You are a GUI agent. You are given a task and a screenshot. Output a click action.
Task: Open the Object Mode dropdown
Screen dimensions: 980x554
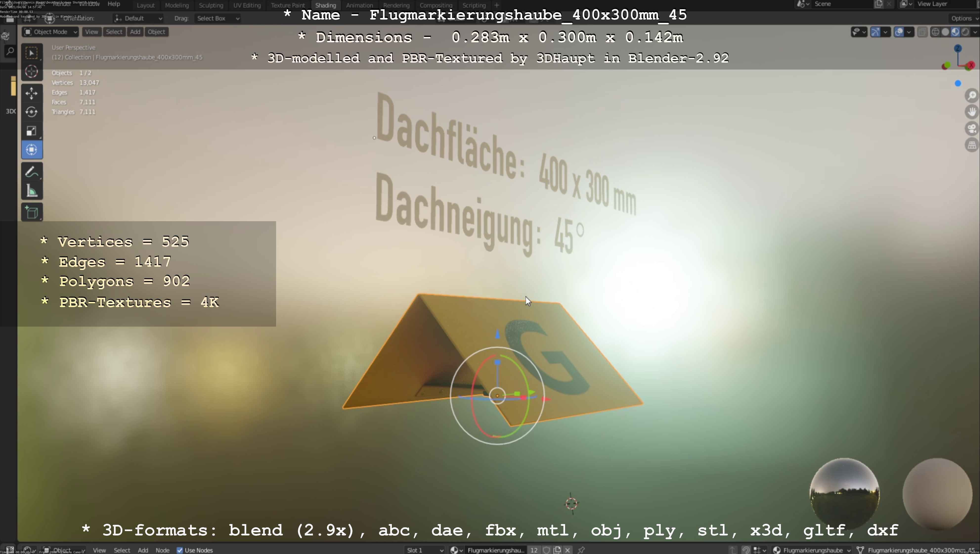pyautogui.click(x=50, y=32)
